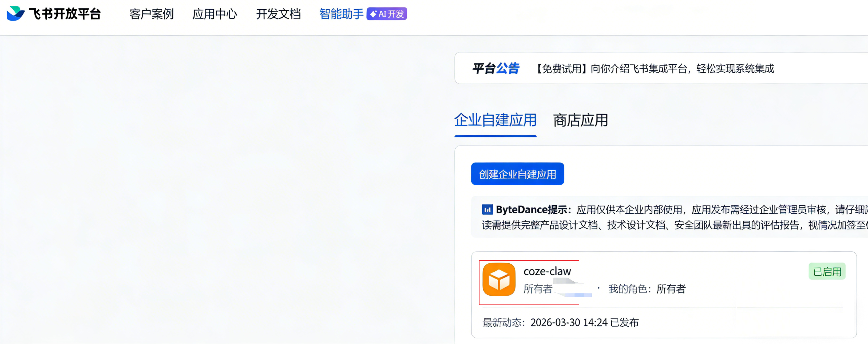
Task: Click the ByteDance提示 notice icon
Action: (x=487, y=210)
